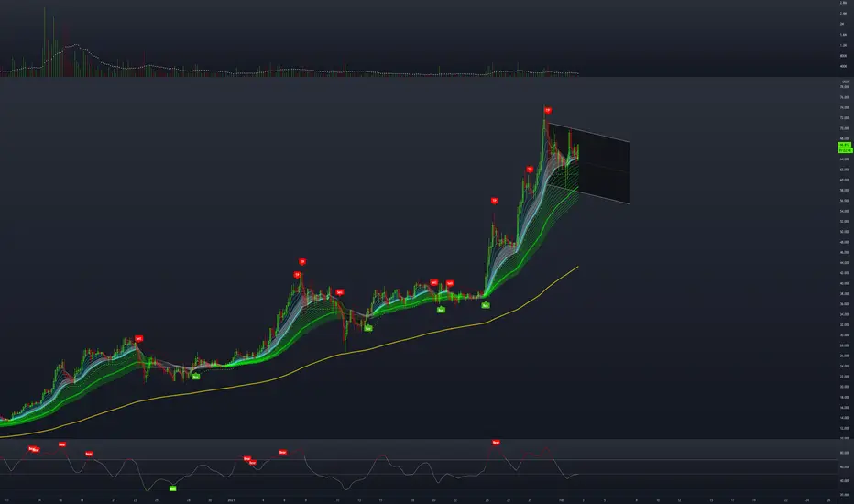This screenshot has width=854, height=504.
Task: Click the third Buy label from the left
Action: tap(441, 310)
